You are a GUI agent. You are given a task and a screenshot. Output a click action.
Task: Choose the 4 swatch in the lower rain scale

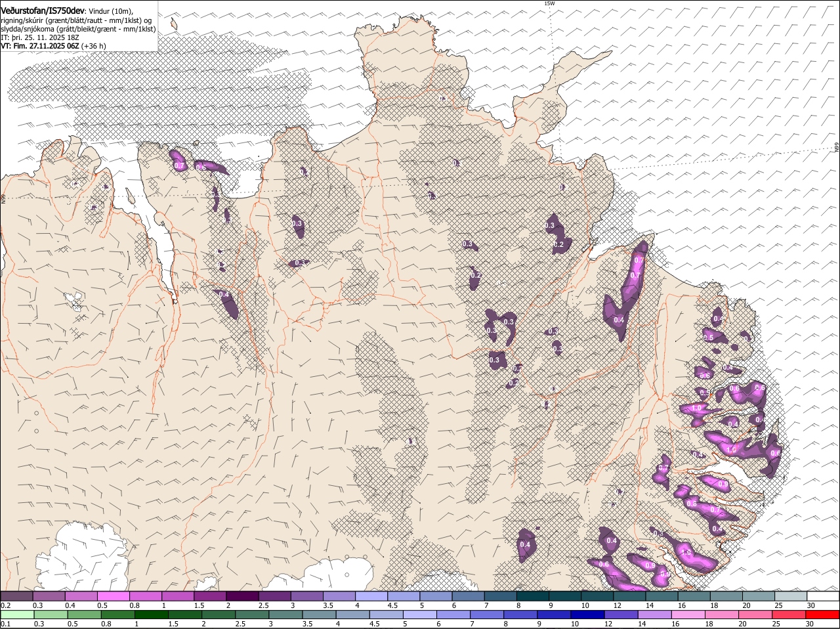(352, 615)
